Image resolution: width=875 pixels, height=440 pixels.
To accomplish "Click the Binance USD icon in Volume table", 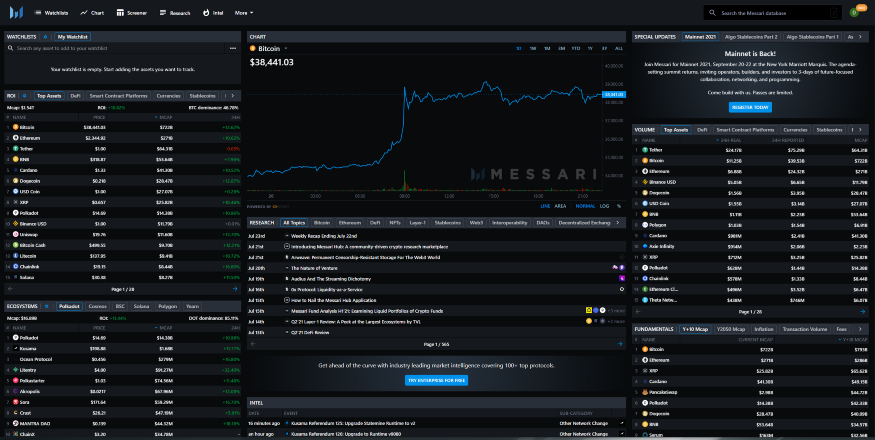I will 645,182.
